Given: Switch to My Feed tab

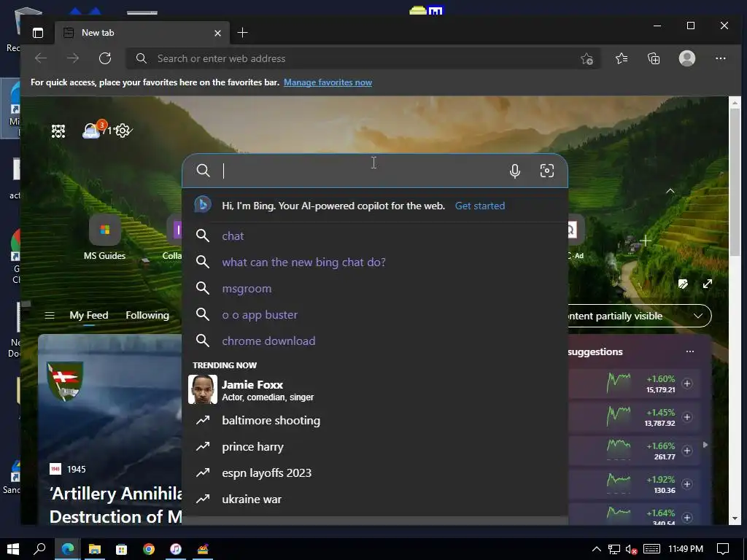Looking at the screenshot, I should pos(89,315).
